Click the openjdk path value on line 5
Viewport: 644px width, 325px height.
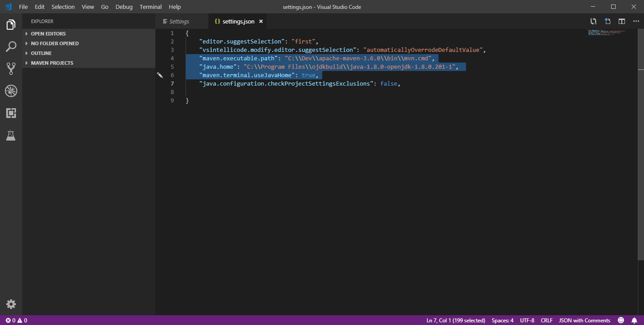[x=349, y=67]
